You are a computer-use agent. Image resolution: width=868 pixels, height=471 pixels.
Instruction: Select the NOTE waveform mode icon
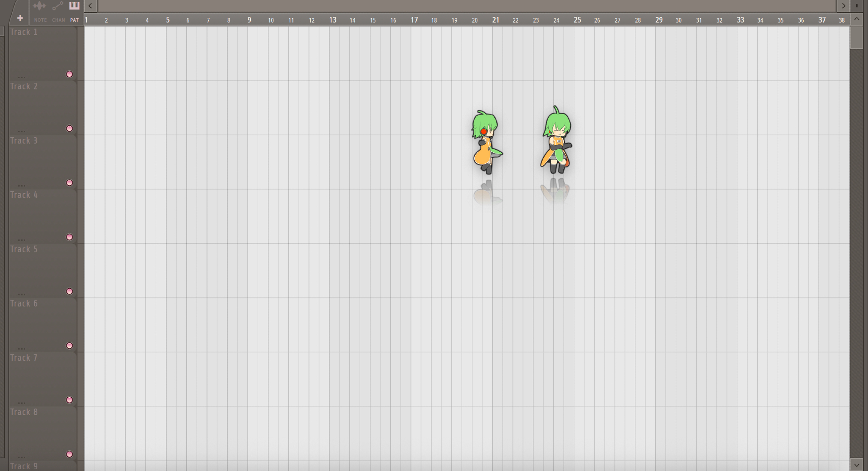coord(40,7)
